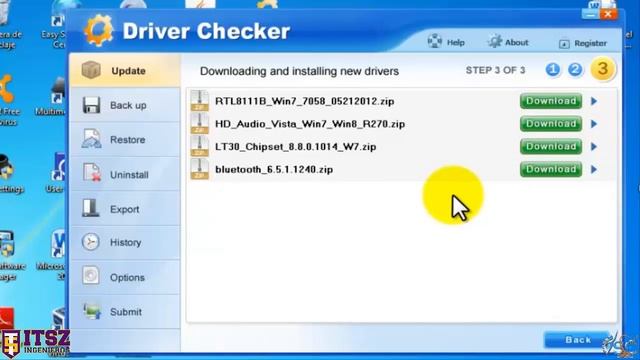Viewport: 640px width, 360px height.
Task: Click the RTL8111B zip file icon
Action: tap(200, 101)
